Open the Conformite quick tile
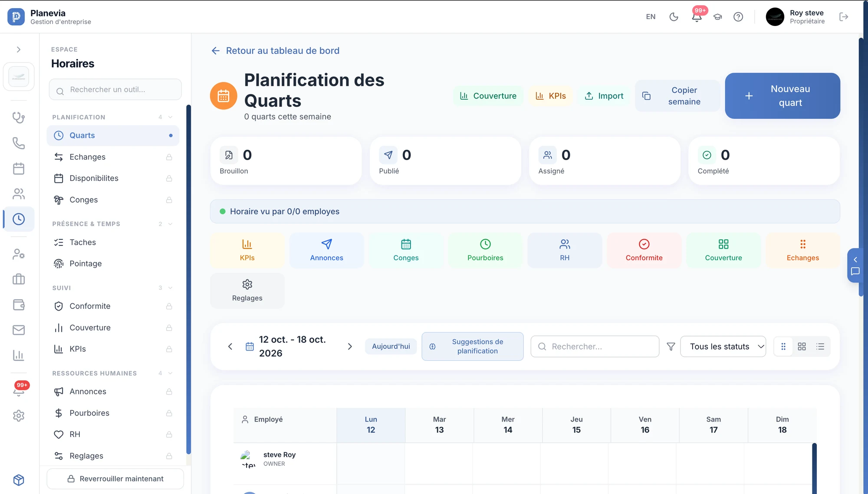 tap(644, 250)
